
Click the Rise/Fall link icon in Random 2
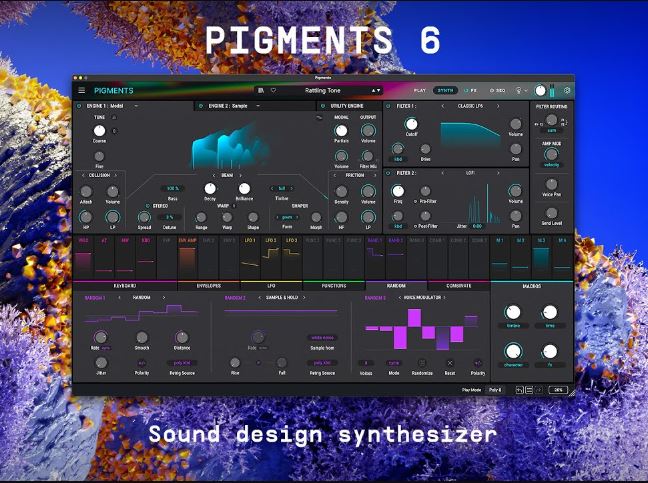(x=258, y=363)
